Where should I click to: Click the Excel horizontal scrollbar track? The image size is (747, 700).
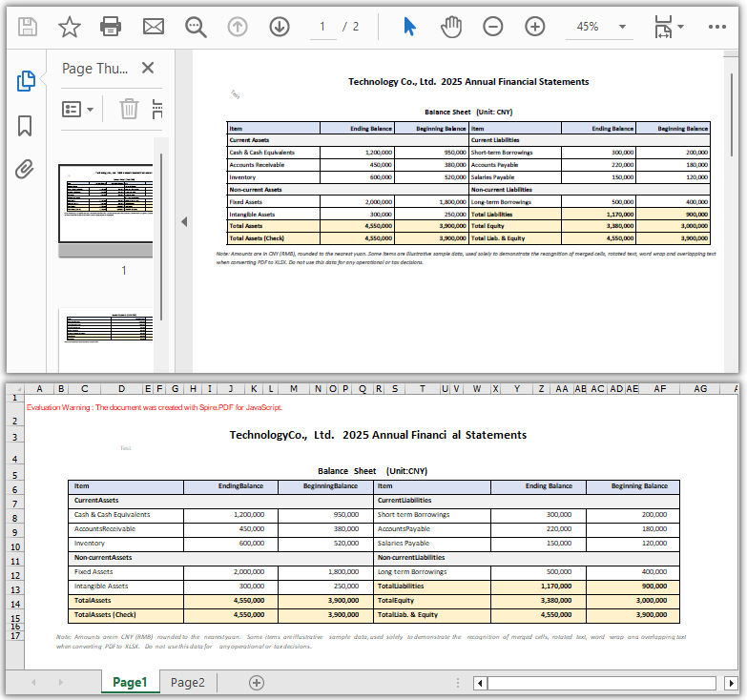click(602, 684)
